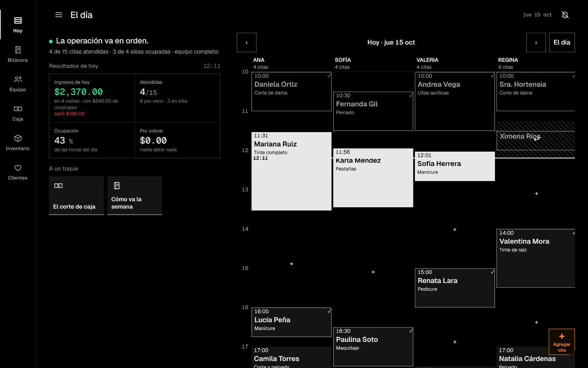Click the Ingresos de hoy $2,370.00 value

pos(79,92)
